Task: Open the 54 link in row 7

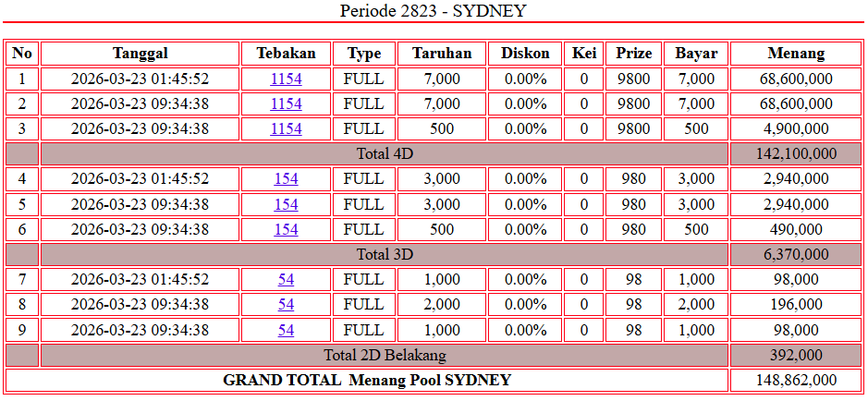Action: coord(286,279)
